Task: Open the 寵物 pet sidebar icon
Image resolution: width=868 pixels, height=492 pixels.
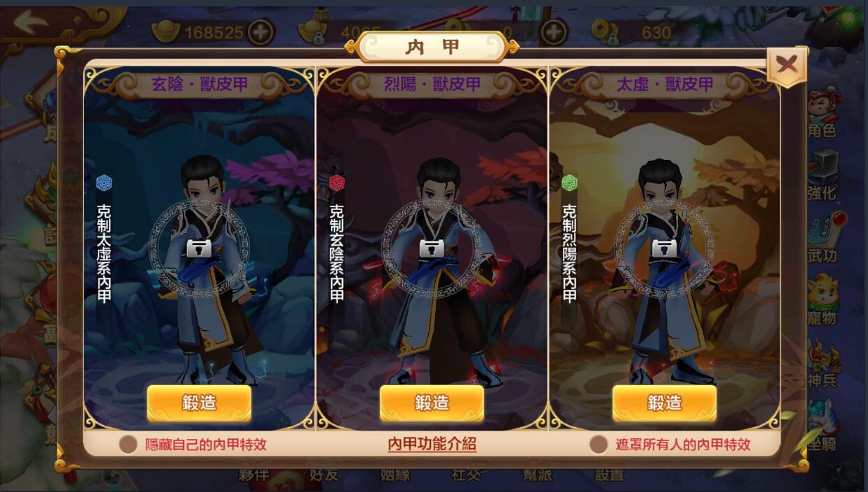Action: point(823,301)
